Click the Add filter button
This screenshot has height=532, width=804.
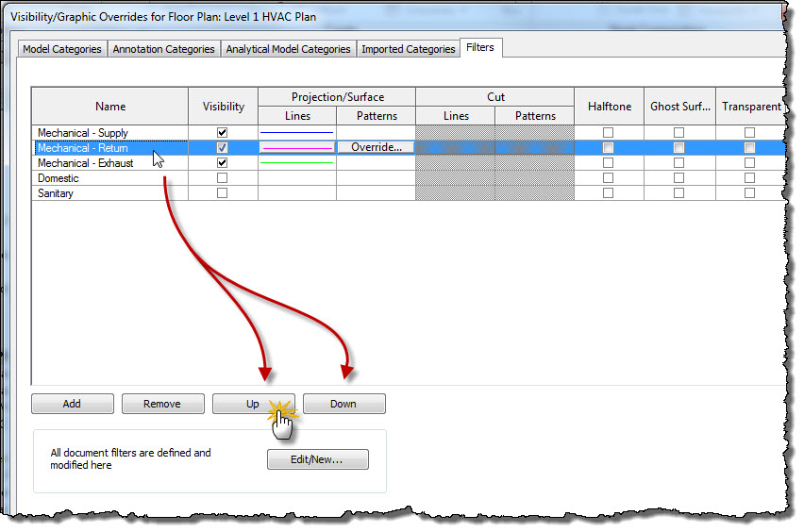click(73, 404)
